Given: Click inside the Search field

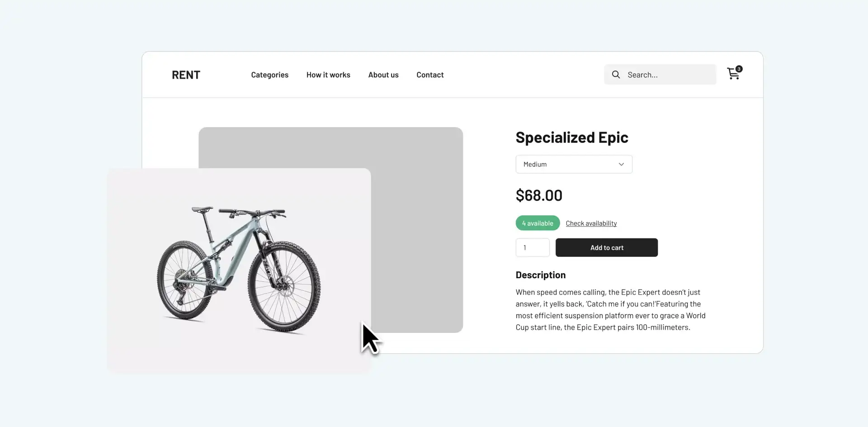Looking at the screenshot, I should point(665,74).
